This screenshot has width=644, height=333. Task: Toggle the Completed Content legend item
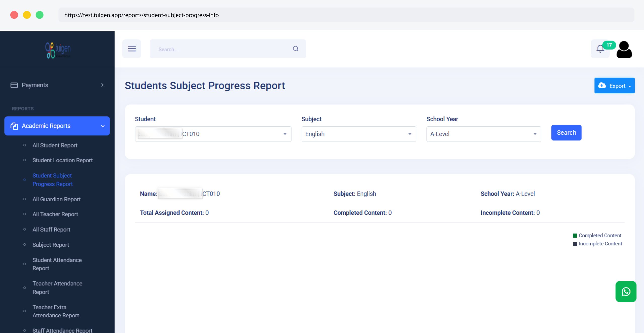tap(600, 235)
